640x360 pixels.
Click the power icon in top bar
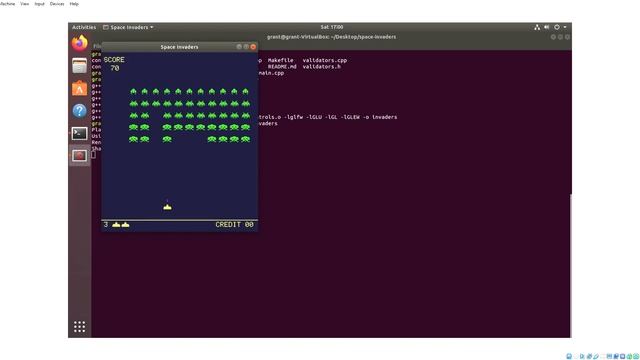pyautogui.click(x=557, y=27)
